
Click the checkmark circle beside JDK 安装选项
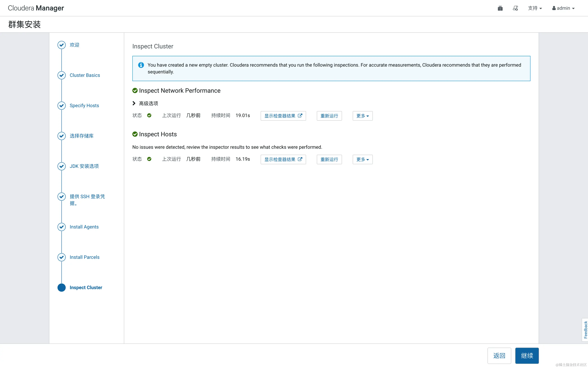(61, 166)
